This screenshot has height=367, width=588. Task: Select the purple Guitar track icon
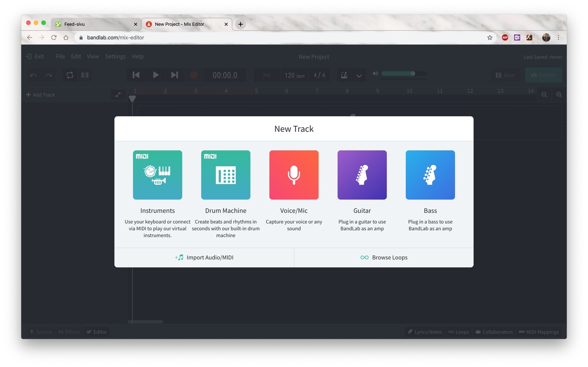pyautogui.click(x=362, y=175)
